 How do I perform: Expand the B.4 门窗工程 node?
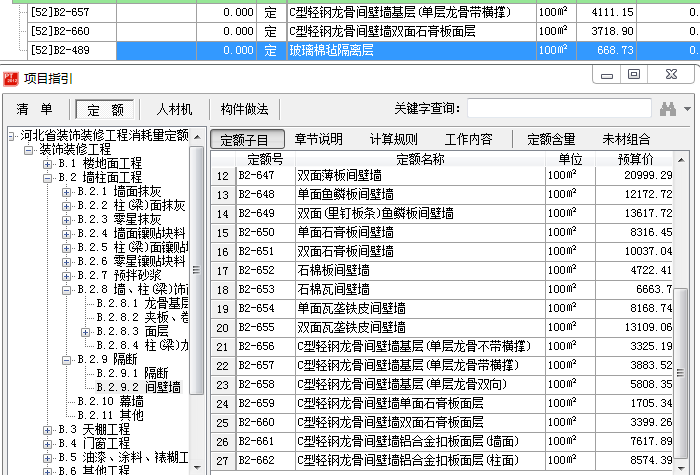pos(47,444)
